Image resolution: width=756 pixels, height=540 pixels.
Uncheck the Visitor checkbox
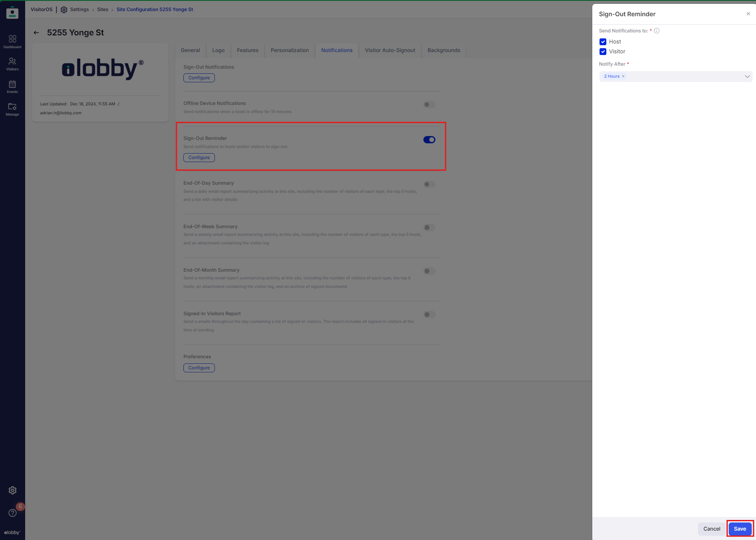pos(603,52)
